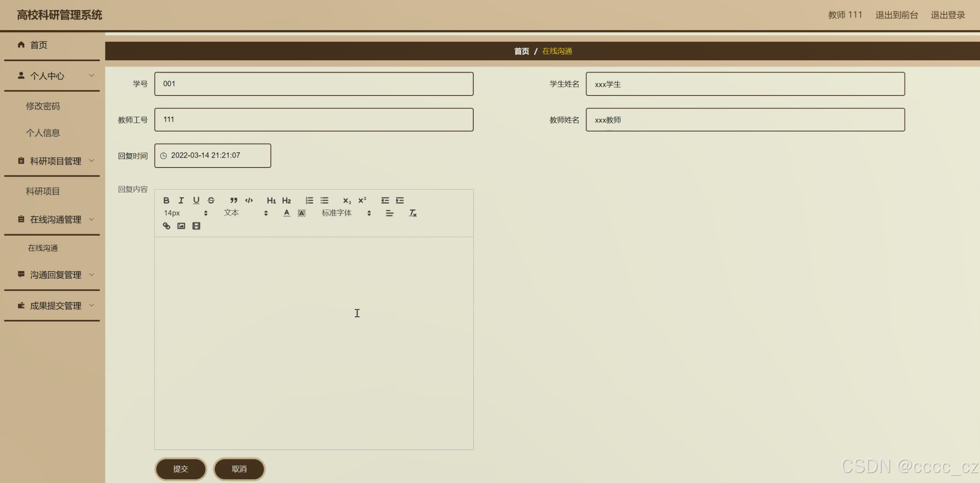Image resolution: width=980 pixels, height=483 pixels.
Task: Go to 首页 in the sidebar
Action: (38, 45)
